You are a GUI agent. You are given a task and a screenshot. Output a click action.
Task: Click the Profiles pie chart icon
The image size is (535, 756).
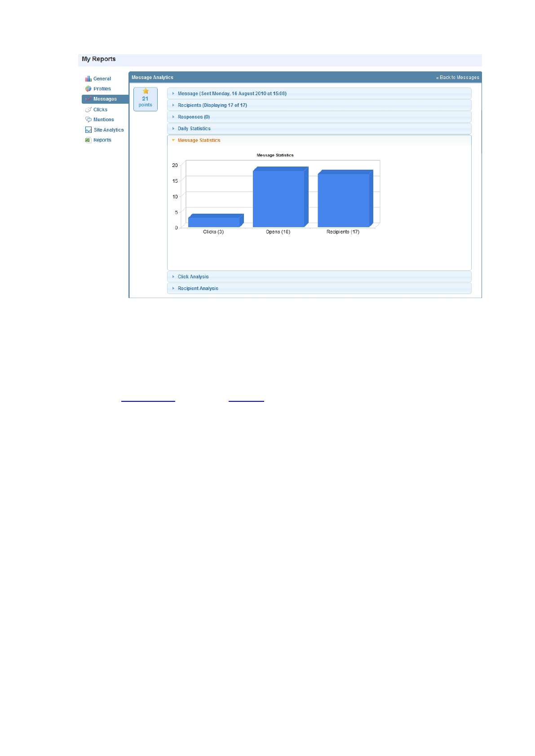pos(88,89)
